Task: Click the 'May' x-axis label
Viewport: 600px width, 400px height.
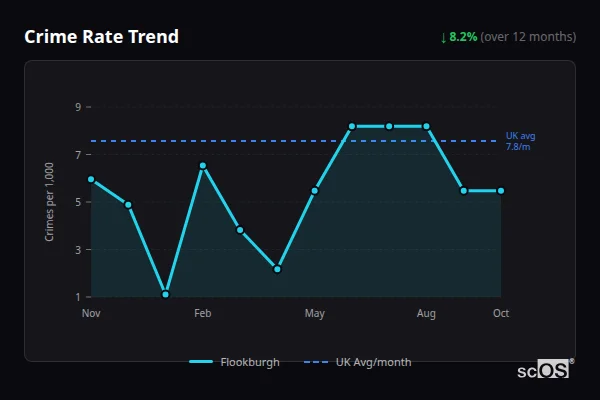Action: (315, 314)
